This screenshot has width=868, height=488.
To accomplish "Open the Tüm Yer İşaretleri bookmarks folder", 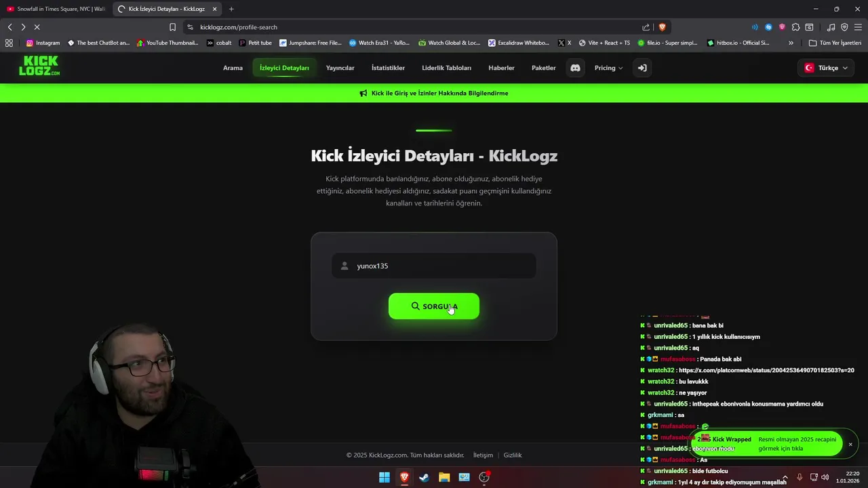I will point(835,43).
